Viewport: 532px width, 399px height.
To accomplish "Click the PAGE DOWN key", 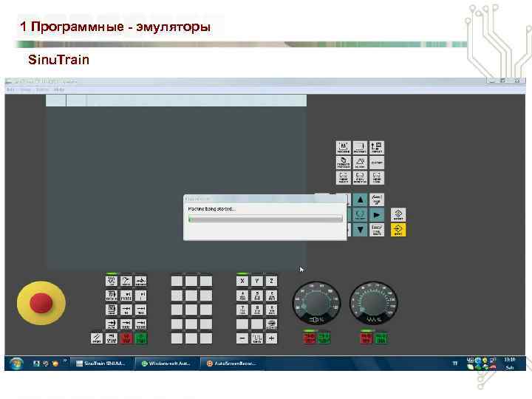I will coord(377,230).
